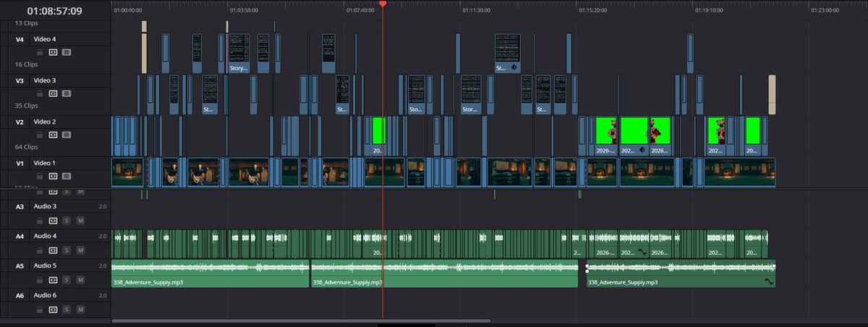Mute the Audio 6 track
This screenshot has width=868, height=327.
click(x=80, y=309)
